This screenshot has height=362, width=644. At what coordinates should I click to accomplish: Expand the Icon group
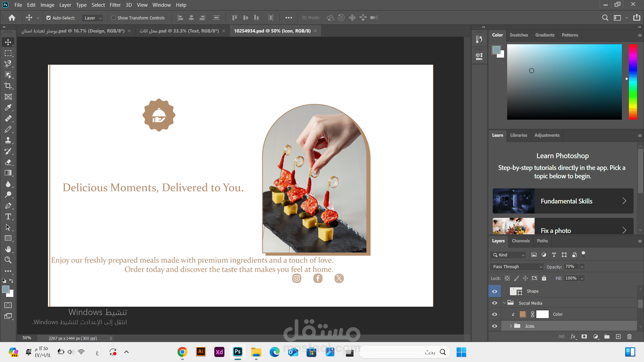[511, 326]
